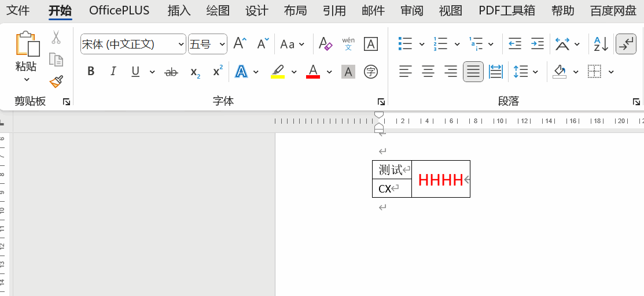Expand the line spacing dropdown arrow
This screenshot has width=644, height=296.
pyautogui.click(x=535, y=72)
